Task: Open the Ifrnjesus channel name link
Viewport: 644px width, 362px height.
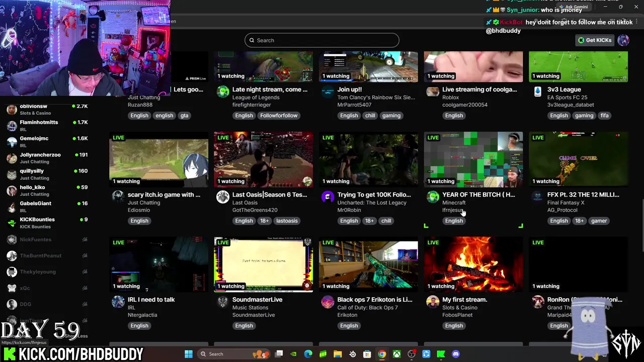Action: pos(452,210)
